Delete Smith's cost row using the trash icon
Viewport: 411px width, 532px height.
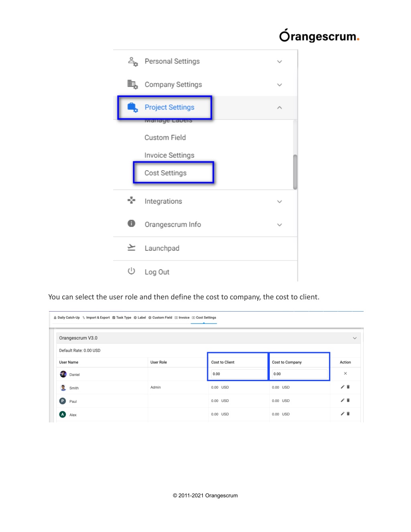pos(348,387)
